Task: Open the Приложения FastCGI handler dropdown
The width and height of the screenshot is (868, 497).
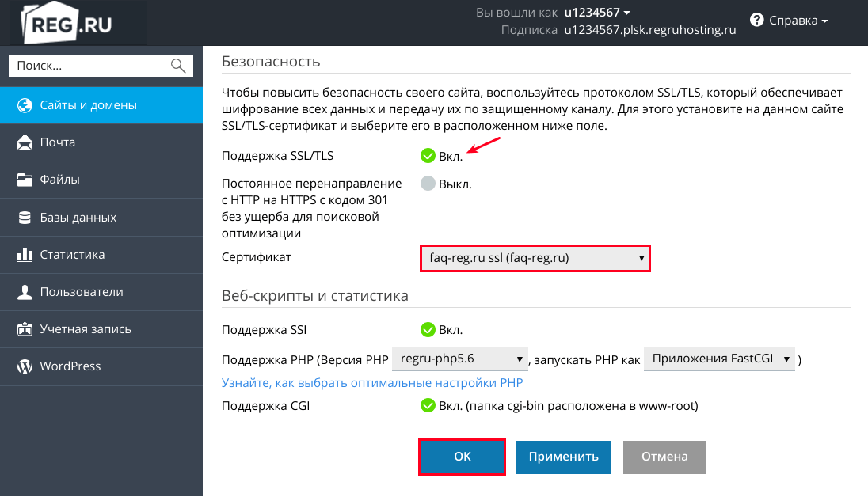Action: pyautogui.click(x=719, y=359)
